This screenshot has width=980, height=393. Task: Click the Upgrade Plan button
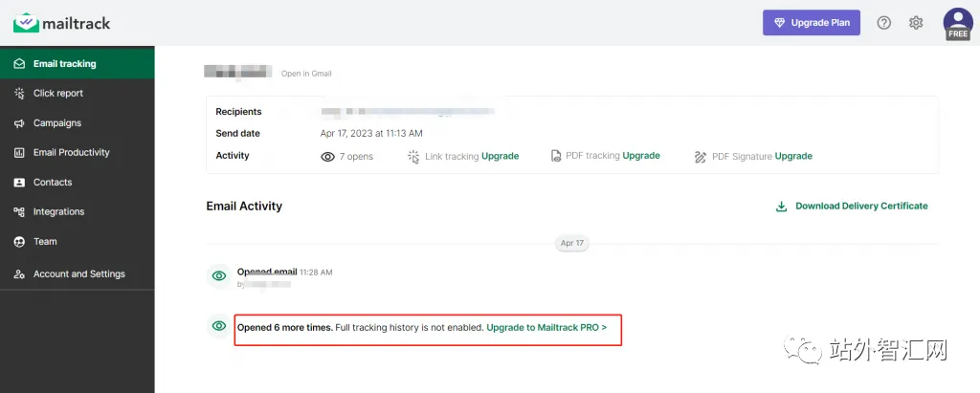[x=812, y=23]
